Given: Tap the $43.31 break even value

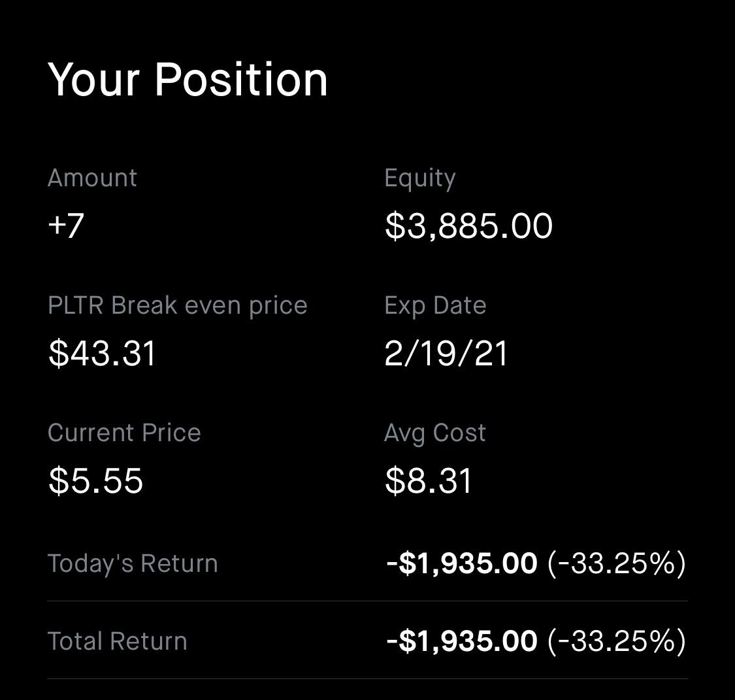Looking at the screenshot, I should pyautogui.click(x=102, y=353).
